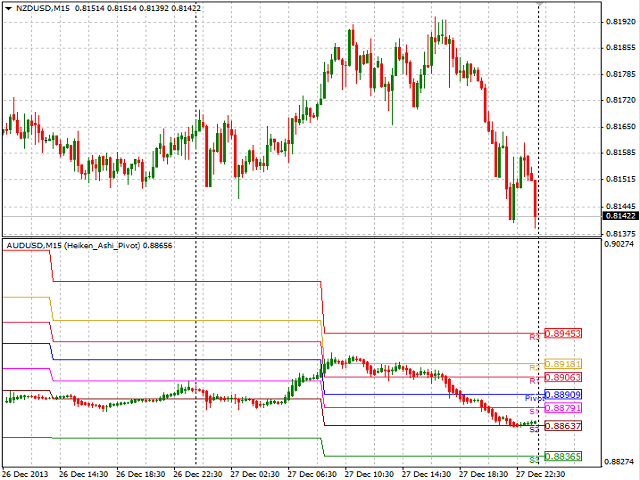The image size is (640, 480).
Task: Select the Pivot line label text
Action: [x=535, y=398]
